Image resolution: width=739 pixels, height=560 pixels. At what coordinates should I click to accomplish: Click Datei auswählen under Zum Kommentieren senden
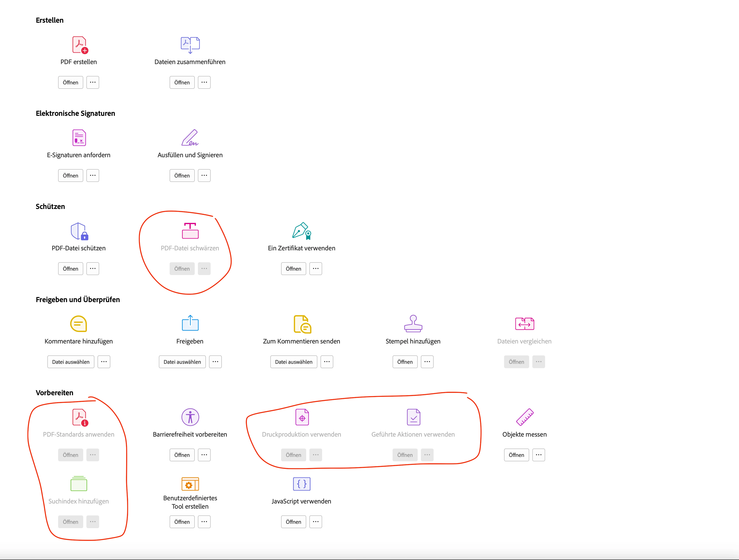click(294, 362)
